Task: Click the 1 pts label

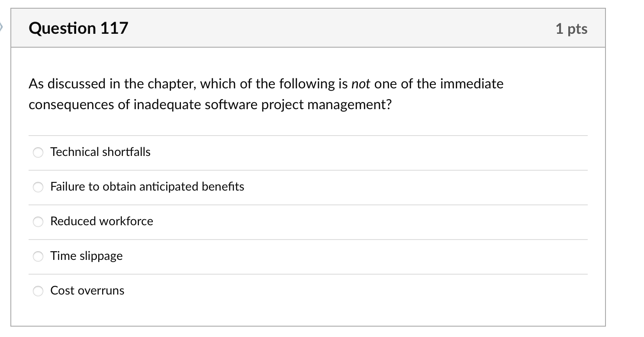Action: (x=572, y=28)
